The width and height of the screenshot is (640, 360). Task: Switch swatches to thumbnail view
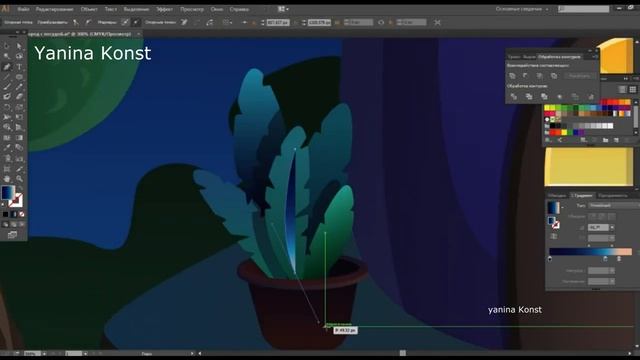633,89
